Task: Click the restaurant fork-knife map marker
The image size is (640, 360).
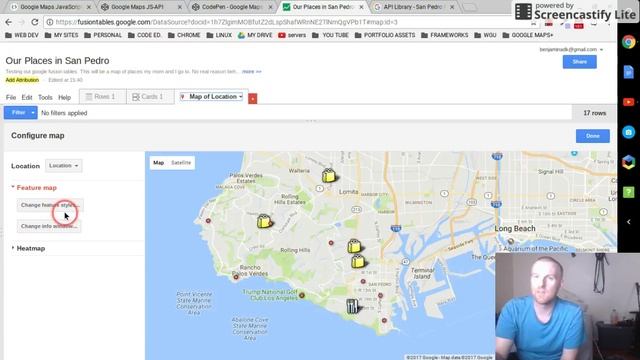Action: click(x=352, y=306)
